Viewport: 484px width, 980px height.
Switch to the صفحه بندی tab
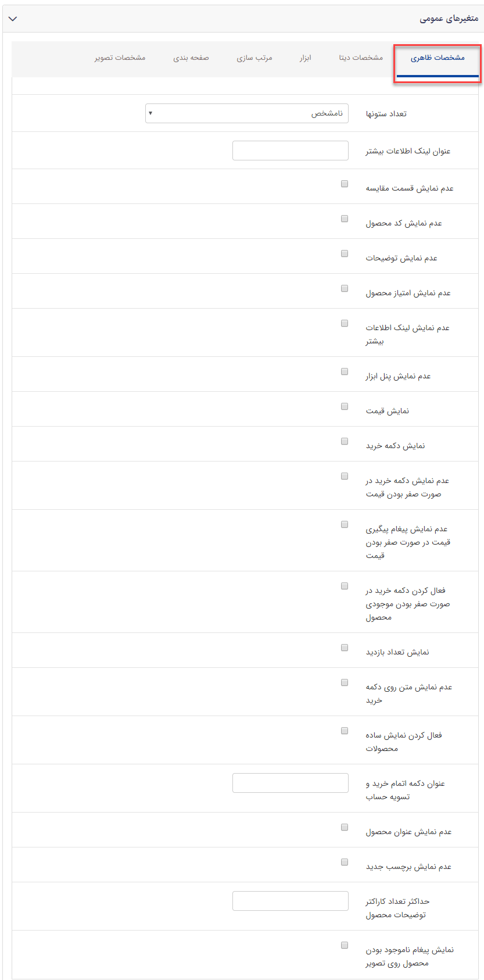(192, 58)
